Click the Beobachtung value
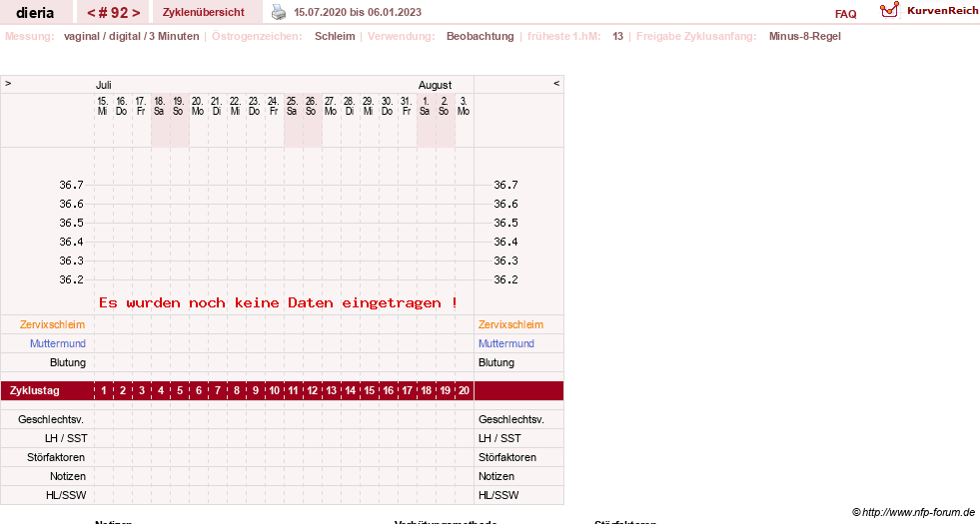The width and height of the screenshot is (980, 524). click(x=480, y=36)
